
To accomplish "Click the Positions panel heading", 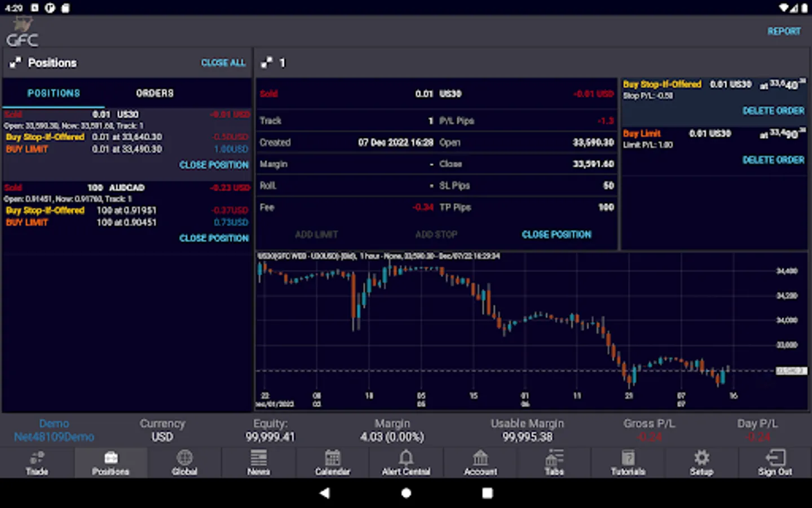I will click(x=52, y=63).
